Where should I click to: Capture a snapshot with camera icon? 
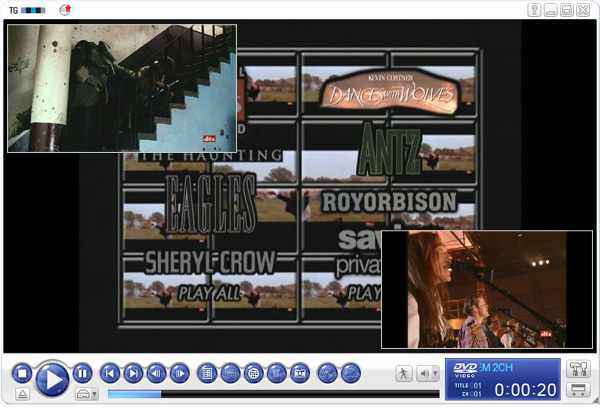click(x=300, y=373)
